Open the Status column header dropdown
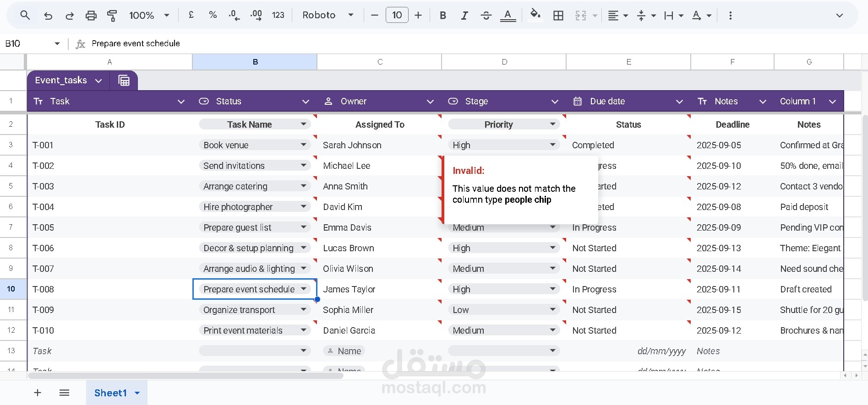 [x=306, y=102]
